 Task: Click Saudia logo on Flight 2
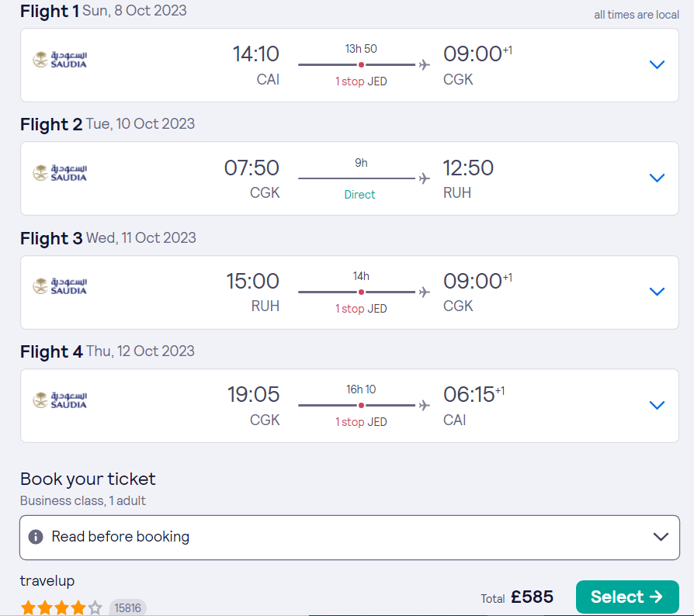point(60,173)
